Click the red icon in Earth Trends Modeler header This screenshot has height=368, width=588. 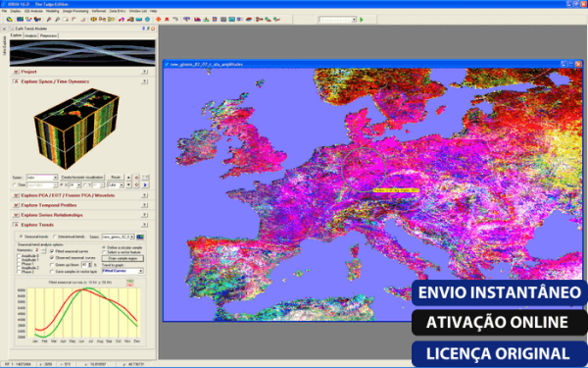[153, 28]
